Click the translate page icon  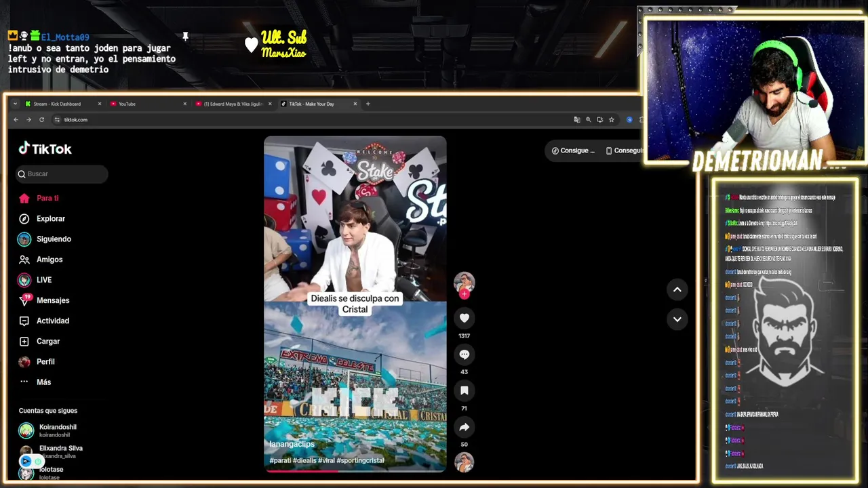point(577,120)
